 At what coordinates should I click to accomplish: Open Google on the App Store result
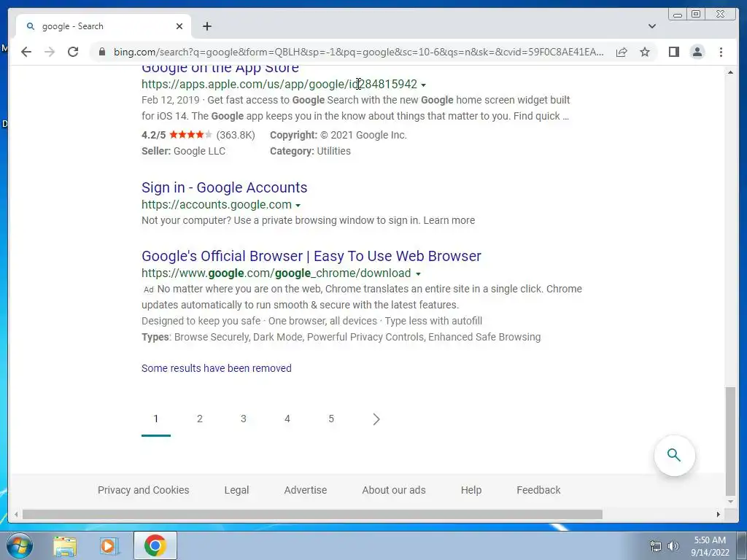(x=220, y=68)
